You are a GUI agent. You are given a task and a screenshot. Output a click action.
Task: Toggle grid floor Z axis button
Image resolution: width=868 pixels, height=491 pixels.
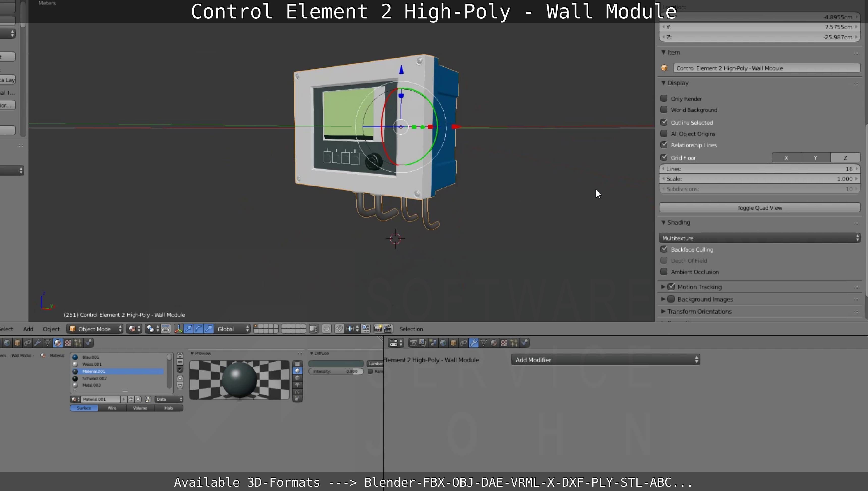pyautogui.click(x=846, y=158)
